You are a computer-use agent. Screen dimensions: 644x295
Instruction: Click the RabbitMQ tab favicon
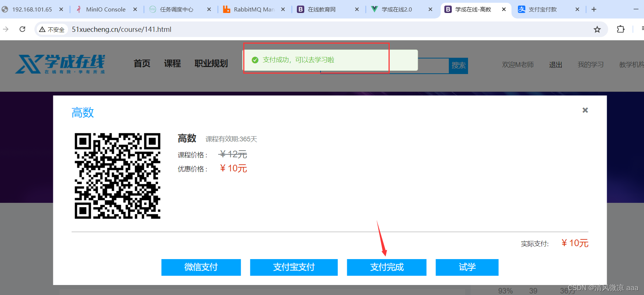(x=227, y=9)
